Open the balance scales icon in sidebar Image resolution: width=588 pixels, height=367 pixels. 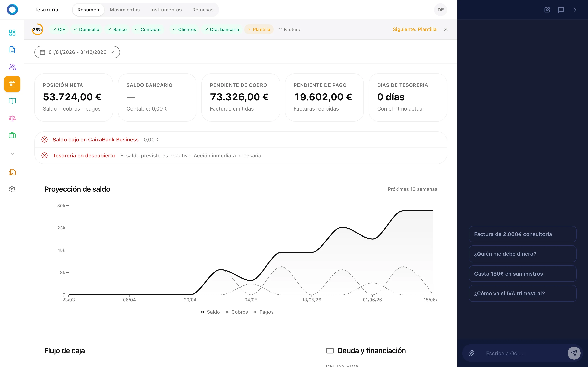pos(12,118)
